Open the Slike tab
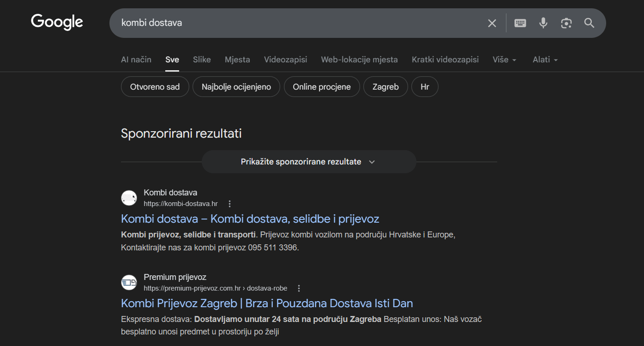The image size is (644, 346). pyautogui.click(x=202, y=60)
